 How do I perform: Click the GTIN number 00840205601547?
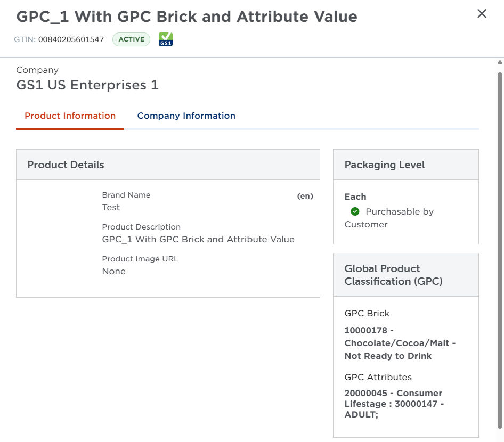tap(71, 39)
